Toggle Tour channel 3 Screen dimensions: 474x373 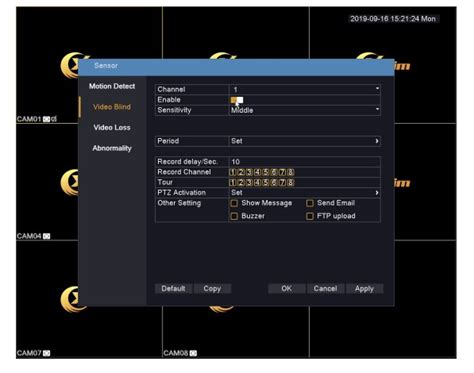249,183
